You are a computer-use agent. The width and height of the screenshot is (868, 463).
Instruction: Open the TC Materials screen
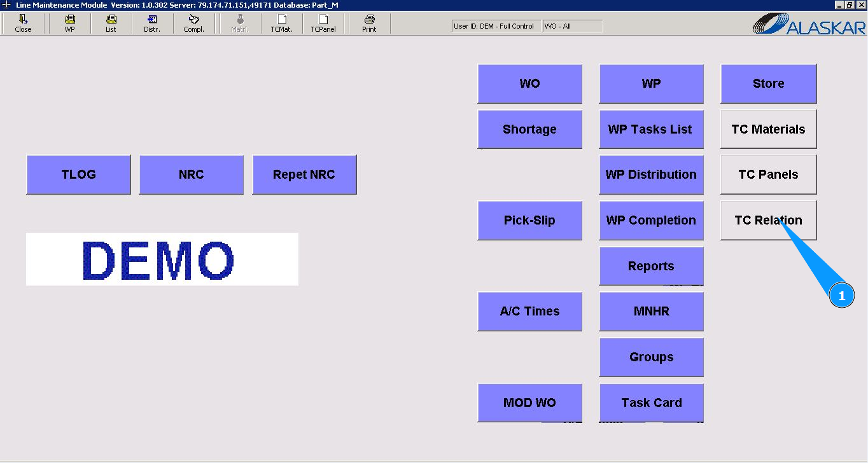click(768, 129)
